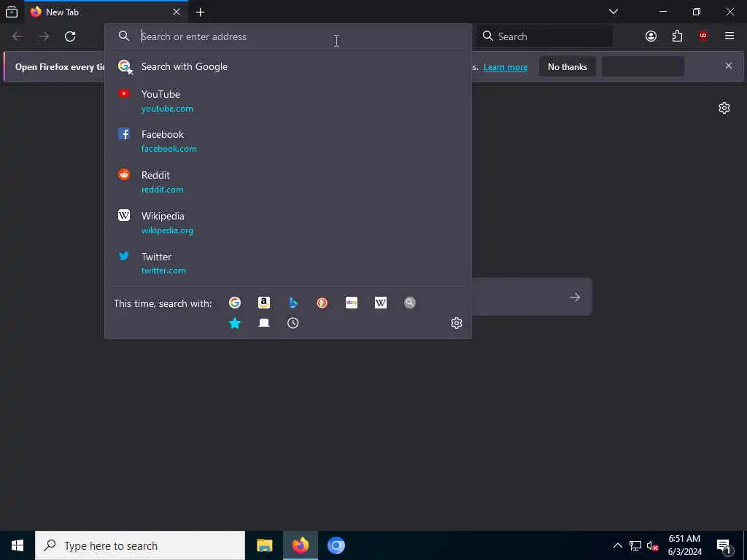Image resolution: width=747 pixels, height=560 pixels.
Task: Open network tray icon
Action: (x=635, y=545)
